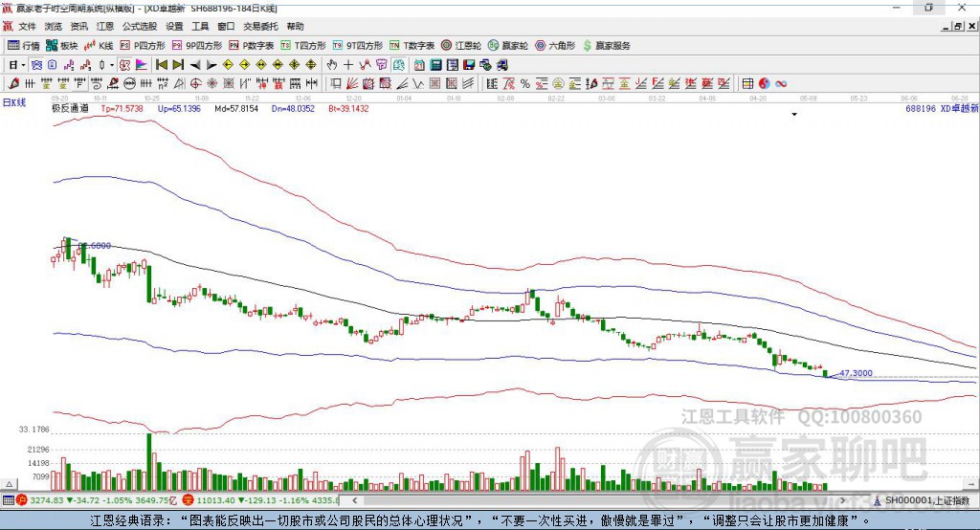Select the crosshair cursor tool
980x530 pixels.
348,65
